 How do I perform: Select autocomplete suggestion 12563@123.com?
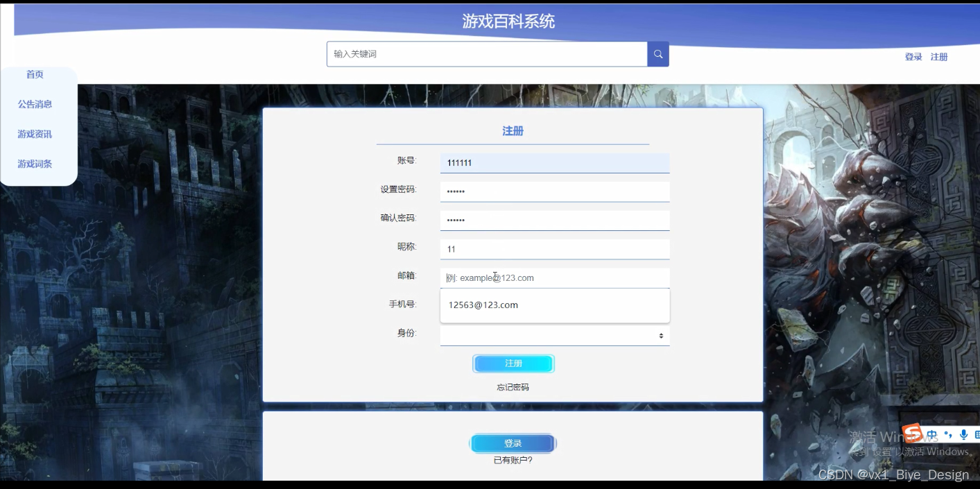point(555,305)
